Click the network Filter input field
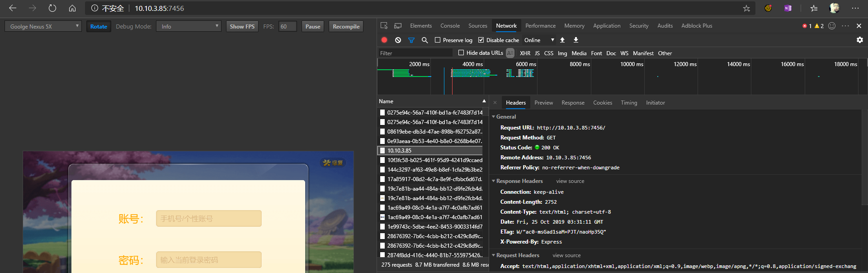868x273 pixels. (x=415, y=53)
